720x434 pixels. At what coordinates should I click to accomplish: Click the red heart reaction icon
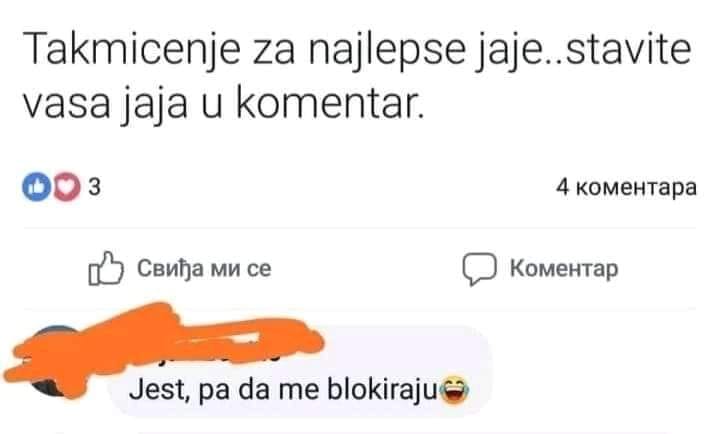(x=67, y=187)
